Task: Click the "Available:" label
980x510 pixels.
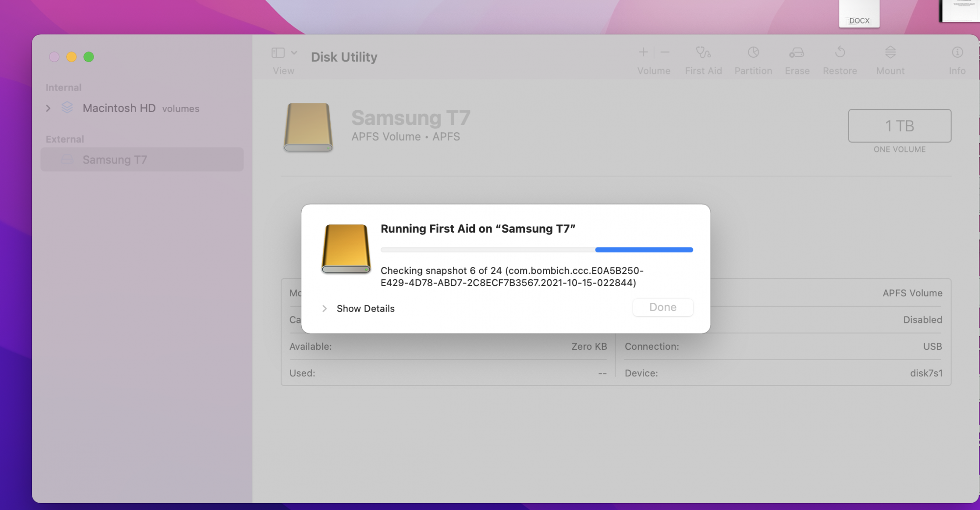Action: pos(311,346)
